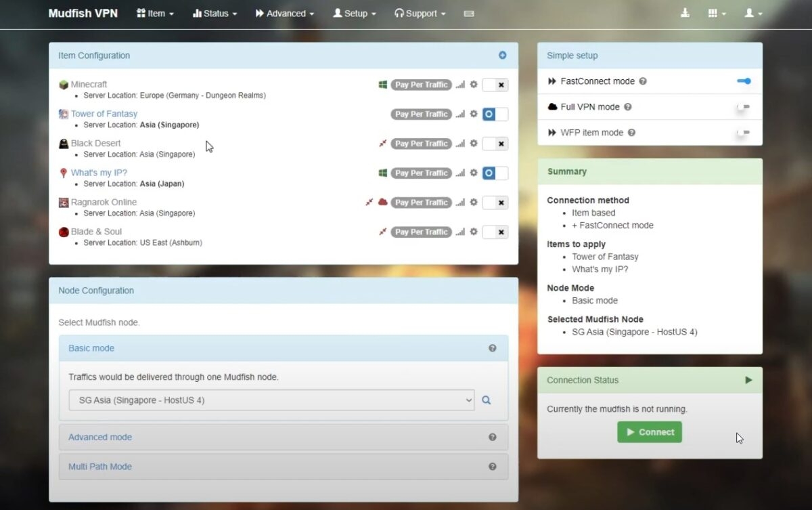Image resolution: width=812 pixels, height=510 pixels.
Task: Disable the FastConnect mode switch
Action: click(744, 81)
